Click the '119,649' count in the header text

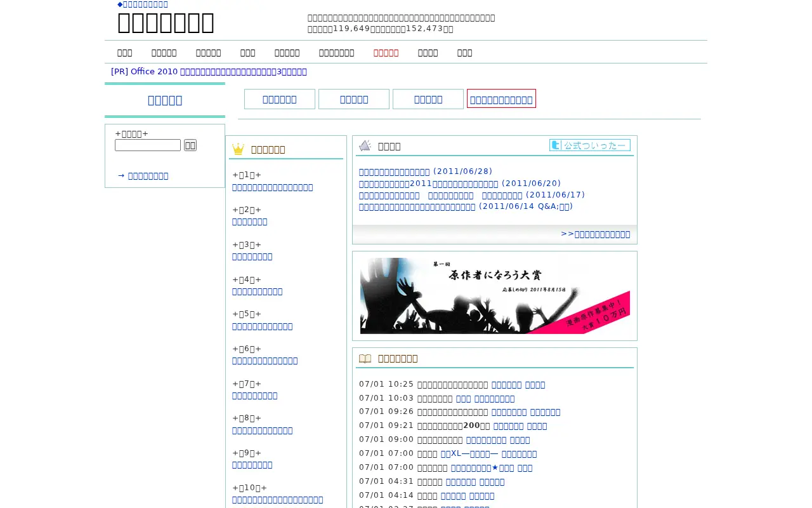coord(351,29)
